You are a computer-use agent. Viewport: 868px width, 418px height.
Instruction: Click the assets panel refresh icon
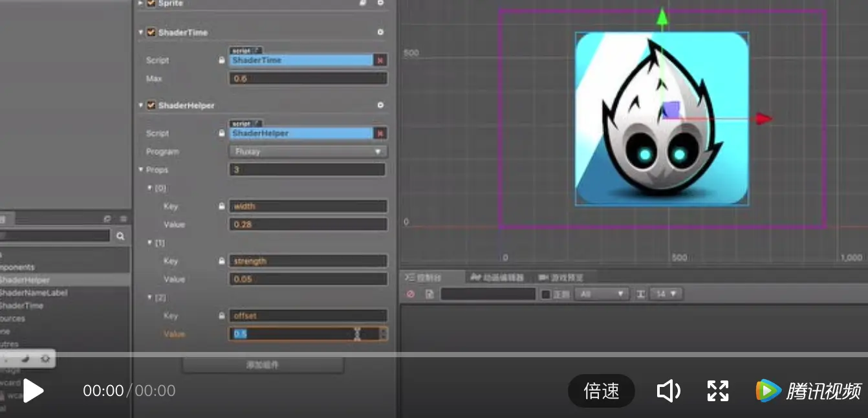(x=107, y=219)
